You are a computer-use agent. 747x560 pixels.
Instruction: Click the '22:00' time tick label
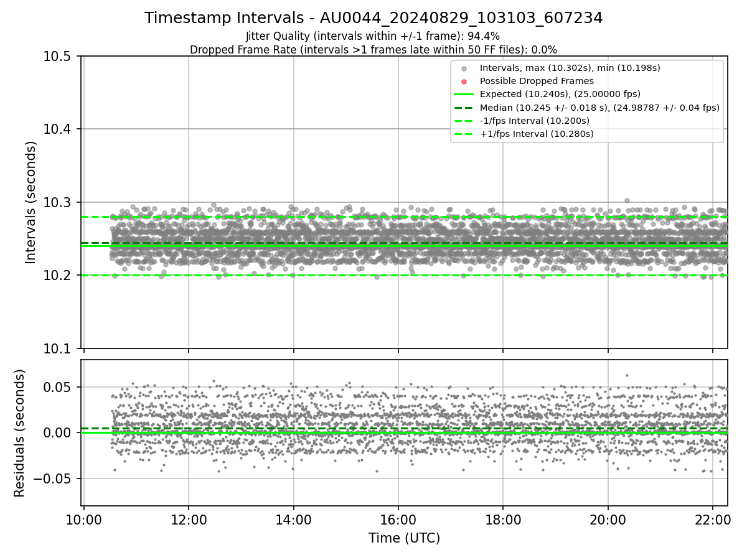coord(713,518)
